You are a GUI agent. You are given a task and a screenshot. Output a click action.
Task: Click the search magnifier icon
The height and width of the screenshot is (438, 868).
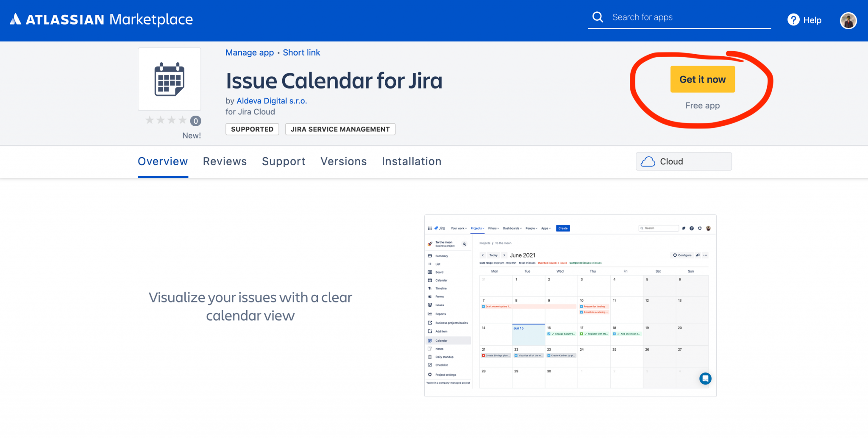598,17
